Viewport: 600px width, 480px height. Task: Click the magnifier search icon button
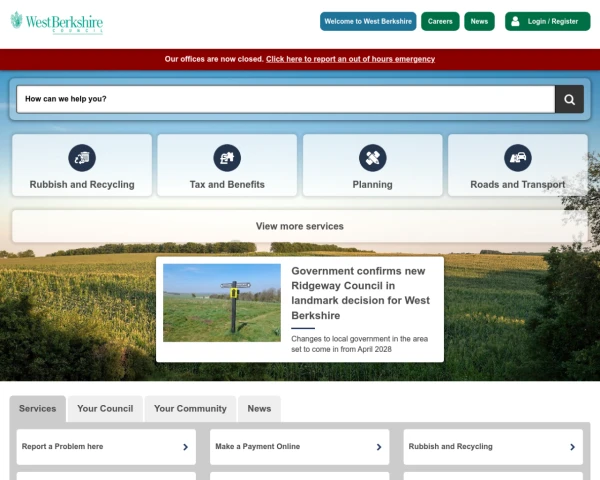[569, 100]
